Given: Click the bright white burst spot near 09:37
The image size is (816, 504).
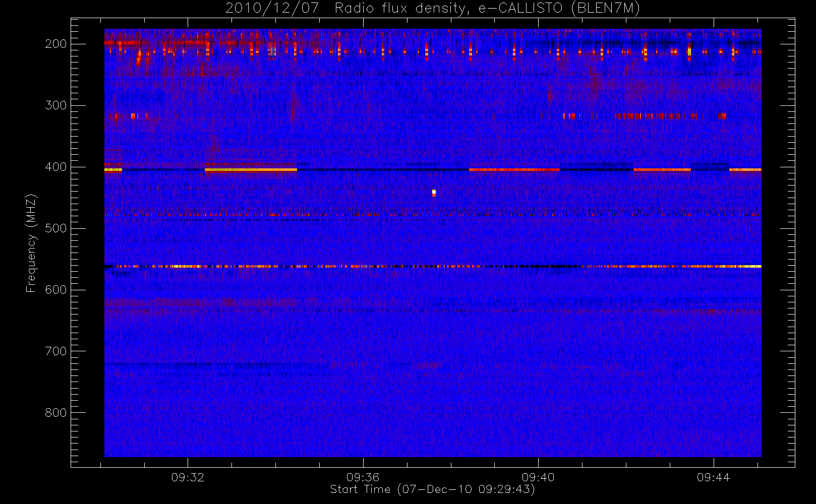Looking at the screenshot, I should (434, 193).
